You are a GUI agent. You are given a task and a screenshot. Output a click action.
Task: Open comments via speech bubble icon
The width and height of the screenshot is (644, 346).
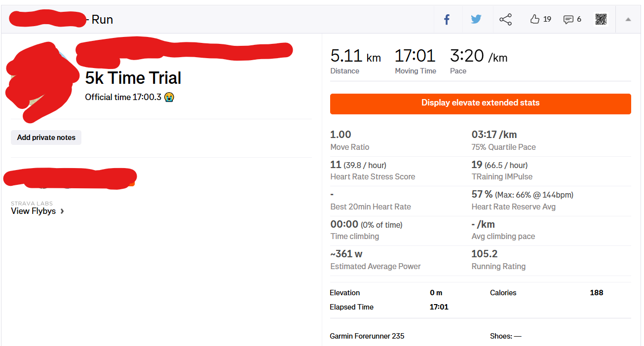pos(568,20)
